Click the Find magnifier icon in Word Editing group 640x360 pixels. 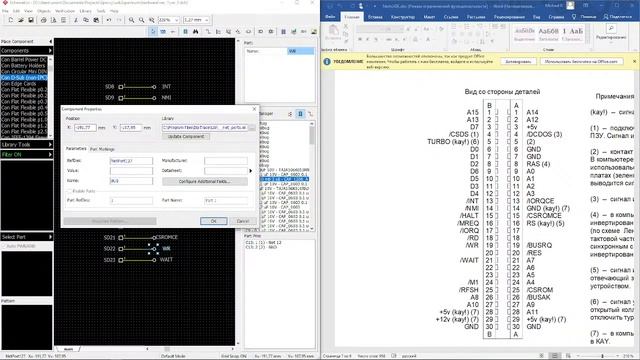611,28
